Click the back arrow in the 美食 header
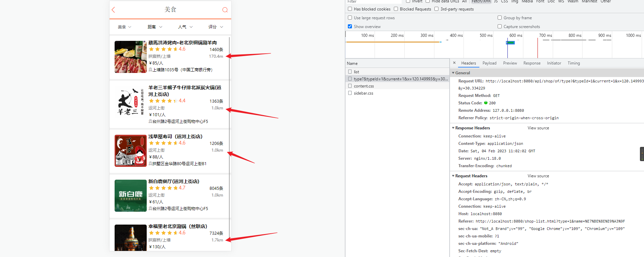644x257 pixels. tap(114, 10)
